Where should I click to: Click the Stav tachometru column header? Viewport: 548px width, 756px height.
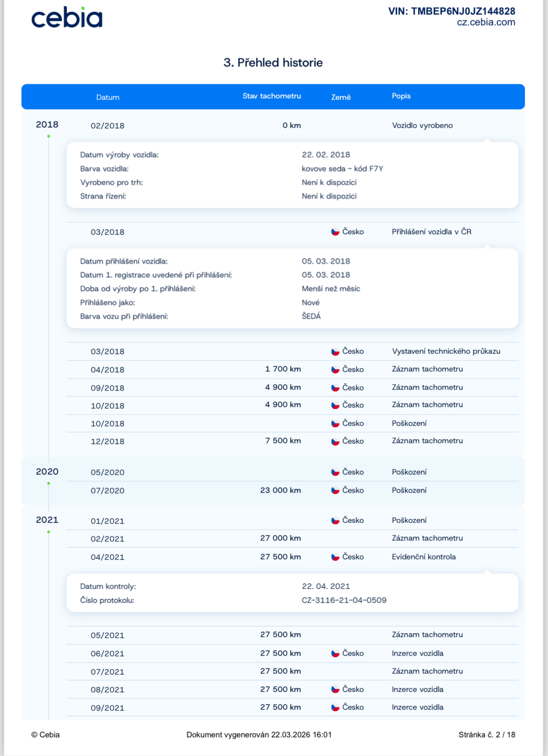[x=272, y=96]
